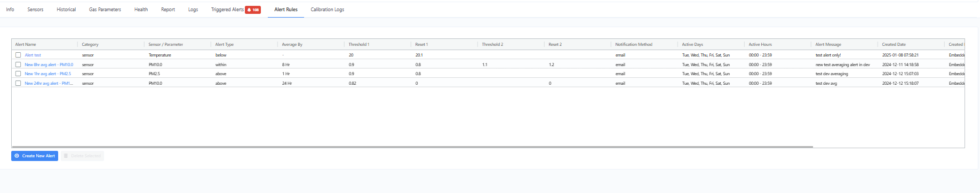Click created date 2024-12-12 15:07:03
The height and width of the screenshot is (193, 980).
(x=900, y=74)
